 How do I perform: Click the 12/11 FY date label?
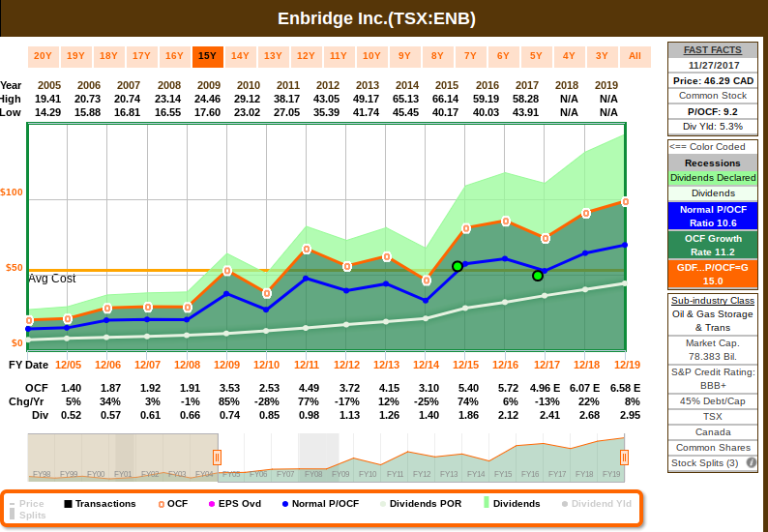coord(307,365)
